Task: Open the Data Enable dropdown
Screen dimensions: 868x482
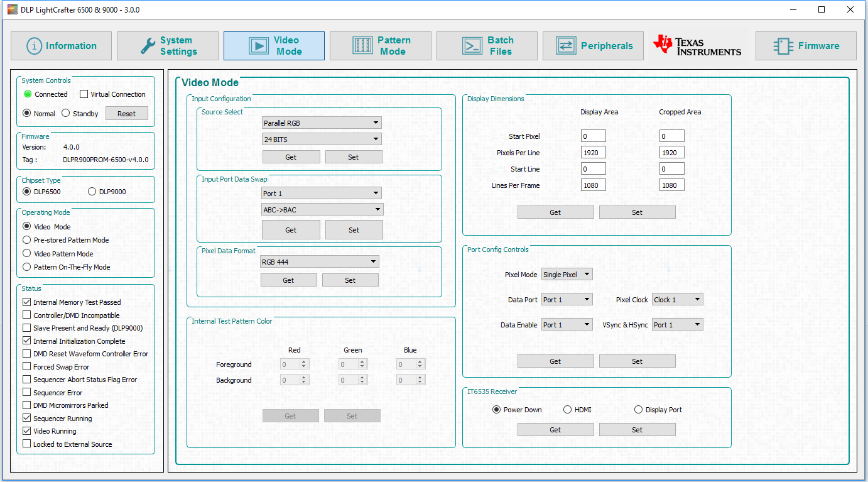Action: click(567, 325)
